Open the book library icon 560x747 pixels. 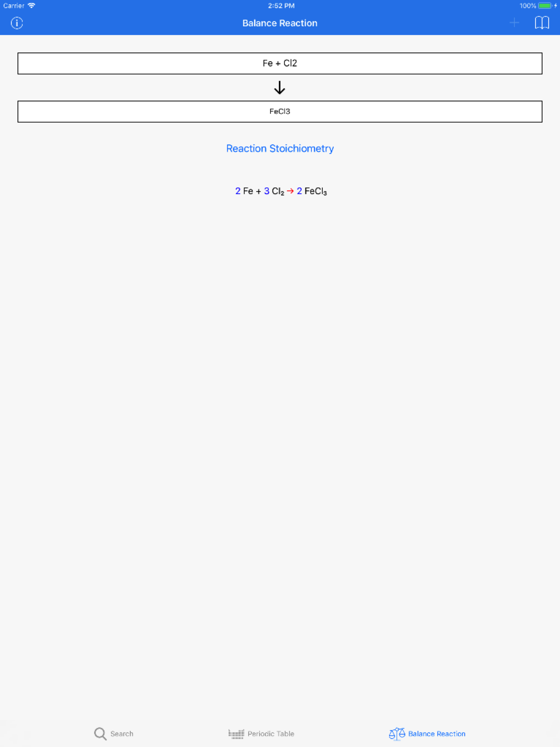tap(542, 23)
